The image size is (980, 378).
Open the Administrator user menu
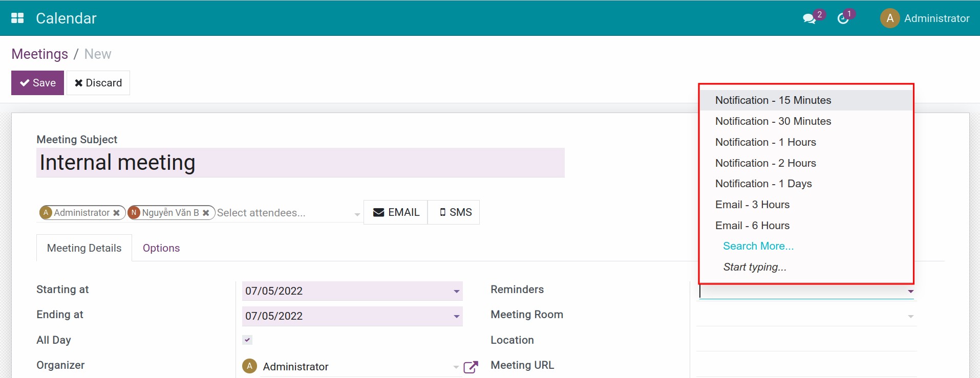click(x=925, y=18)
